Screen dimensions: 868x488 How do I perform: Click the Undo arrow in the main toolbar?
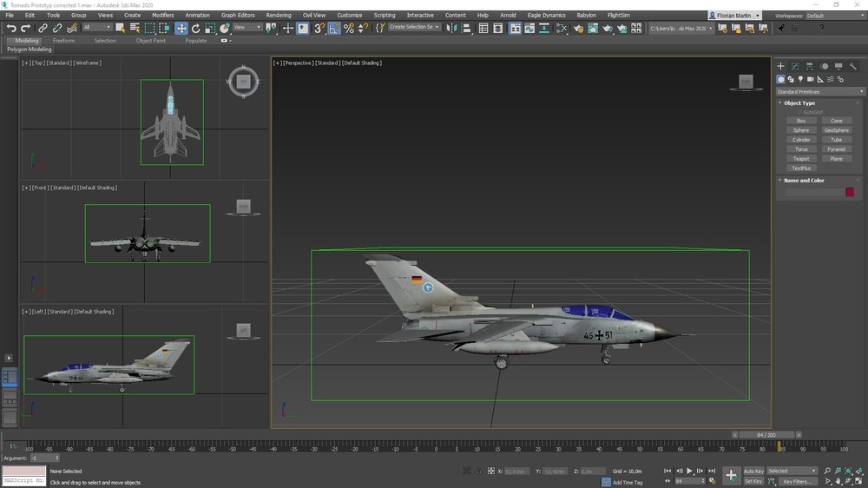11,29
